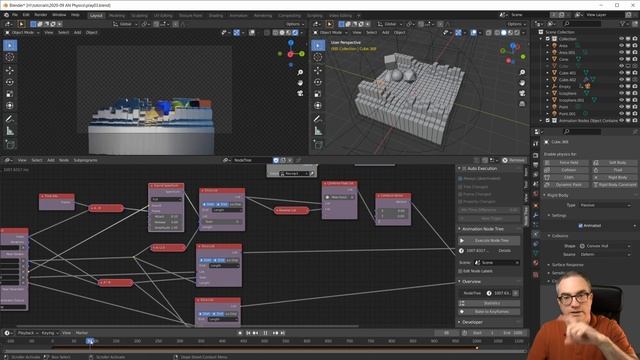Open the Rigid Body Type dropdown
This screenshot has width=640, height=360.
(605, 205)
